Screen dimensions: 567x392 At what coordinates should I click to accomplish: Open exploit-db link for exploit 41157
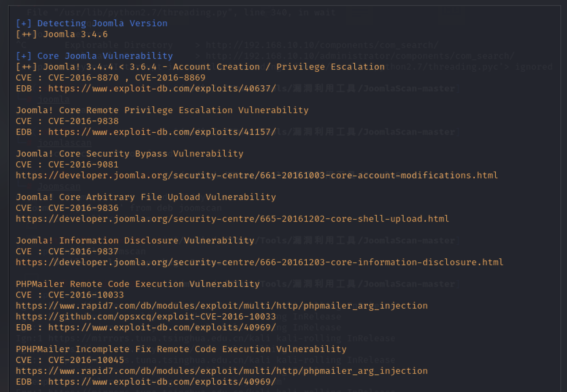[162, 132]
